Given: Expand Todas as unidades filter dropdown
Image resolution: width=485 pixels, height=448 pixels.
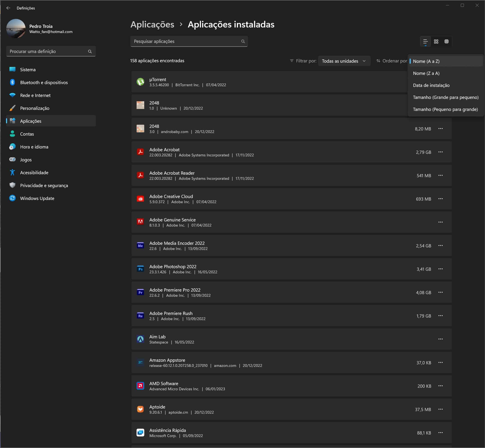Looking at the screenshot, I should point(344,61).
